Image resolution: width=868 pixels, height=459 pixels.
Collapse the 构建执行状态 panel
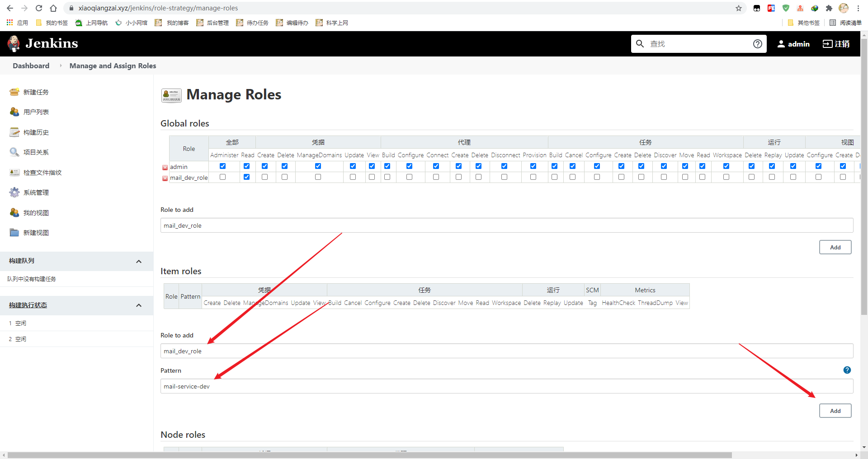tap(139, 305)
